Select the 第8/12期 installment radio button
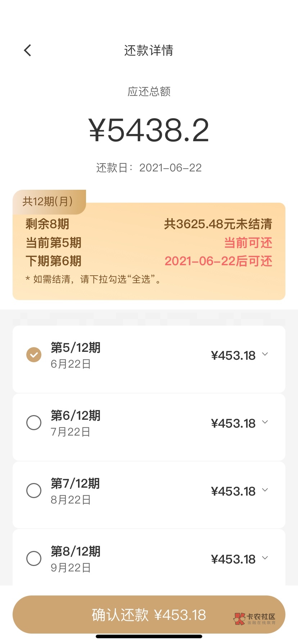Screen dimensions: 298x644 [x=34, y=558]
